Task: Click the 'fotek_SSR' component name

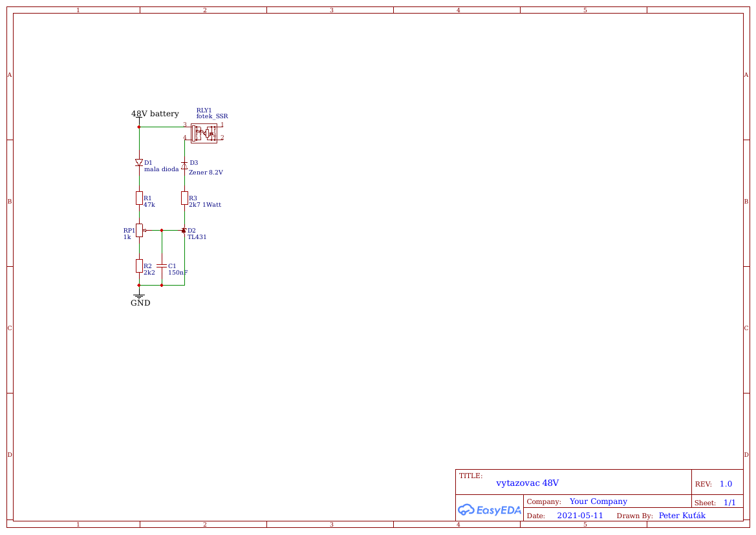Action: 212,116
